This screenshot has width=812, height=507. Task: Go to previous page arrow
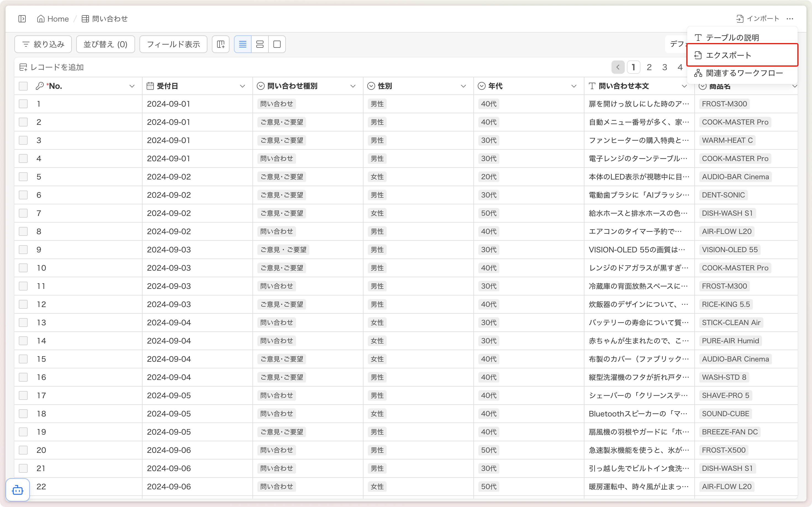coord(618,67)
